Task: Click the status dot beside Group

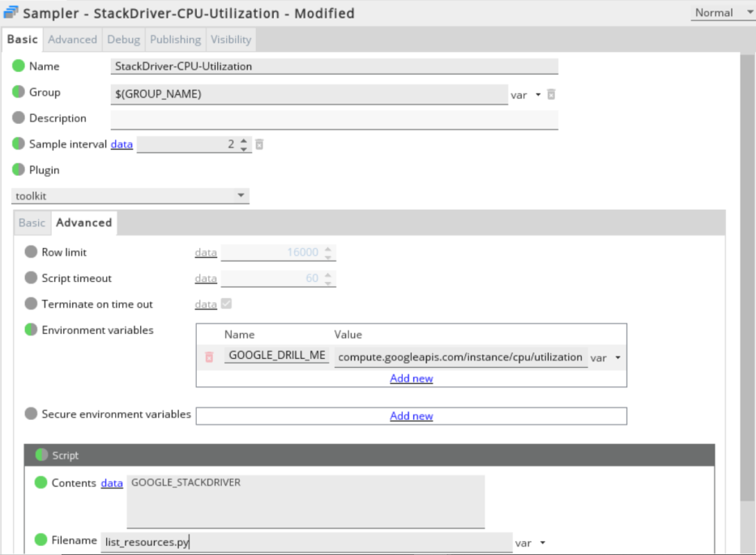Action: [x=19, y=92]
